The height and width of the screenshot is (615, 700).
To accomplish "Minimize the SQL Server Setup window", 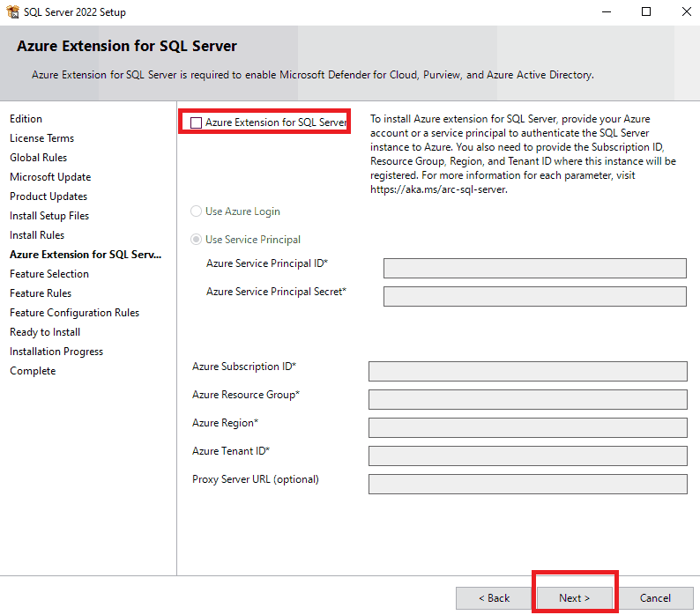I will pyautogui.click(x=606, y=12).
